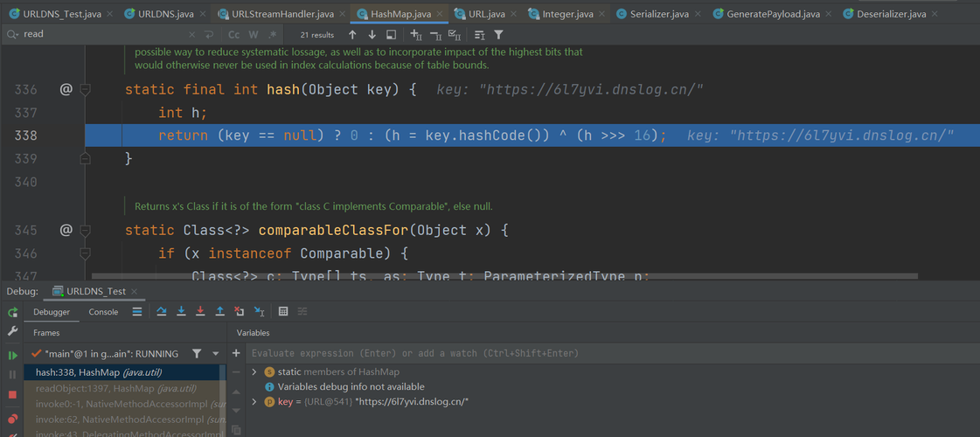Force step into with red arrow
980x437 pixels.
200,311
